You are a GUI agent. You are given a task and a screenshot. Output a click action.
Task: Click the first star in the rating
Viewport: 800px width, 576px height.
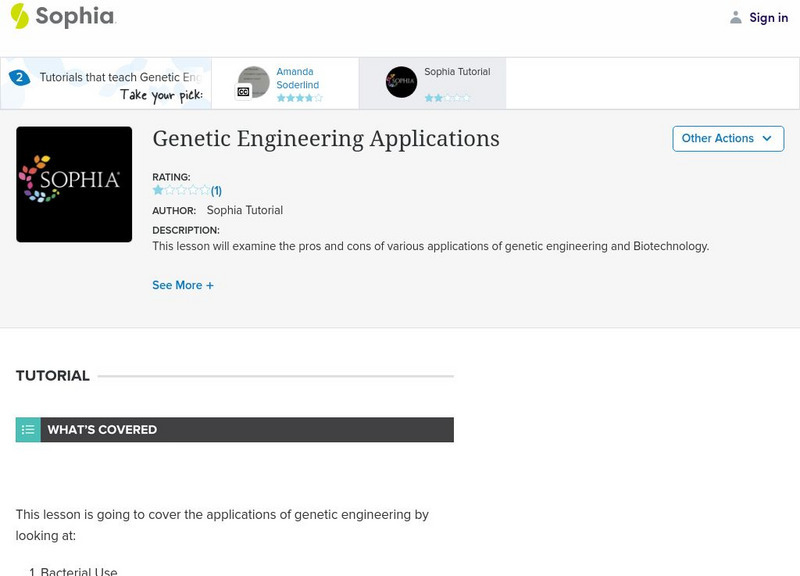tap(158, 190)
